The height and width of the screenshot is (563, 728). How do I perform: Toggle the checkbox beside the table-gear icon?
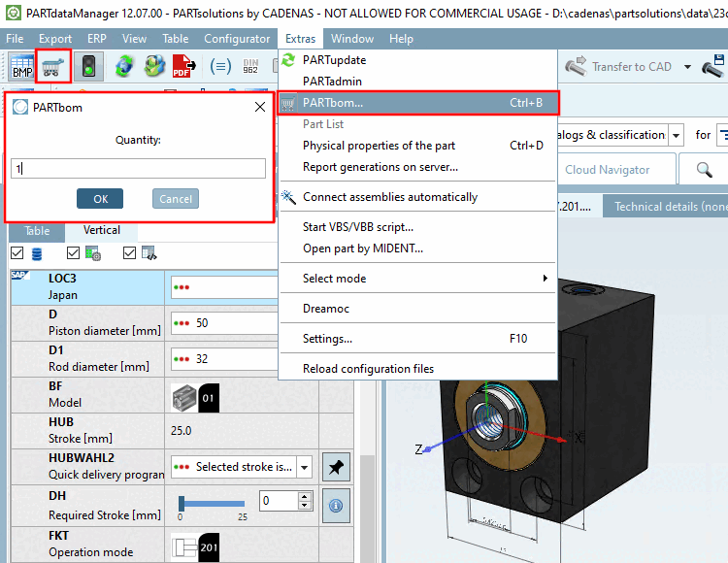click(x=74, y=253)
